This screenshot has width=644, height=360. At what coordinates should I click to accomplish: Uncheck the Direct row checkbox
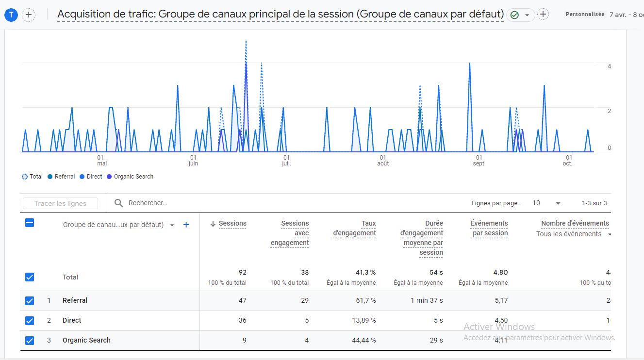click(x=30, y=321)
